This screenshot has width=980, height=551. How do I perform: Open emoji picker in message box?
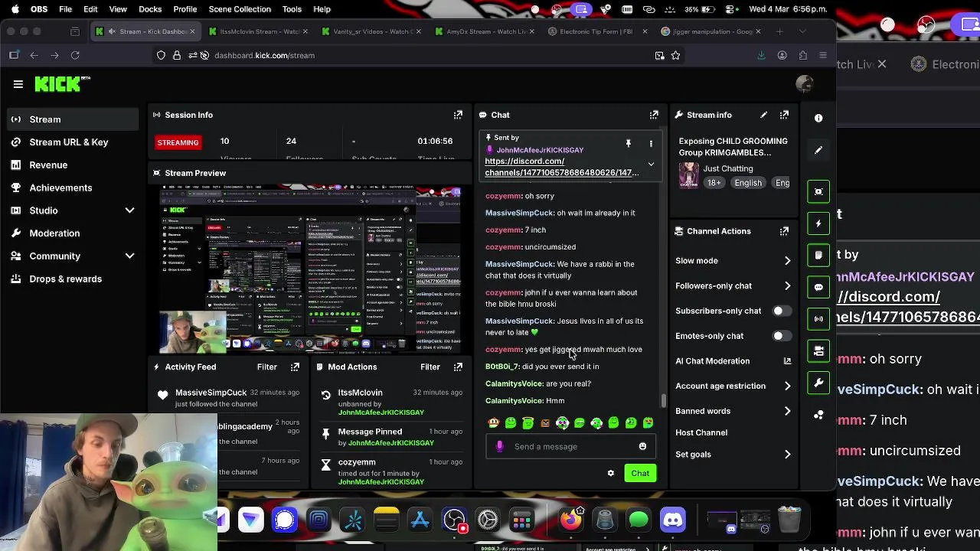(x=642, y=446)
